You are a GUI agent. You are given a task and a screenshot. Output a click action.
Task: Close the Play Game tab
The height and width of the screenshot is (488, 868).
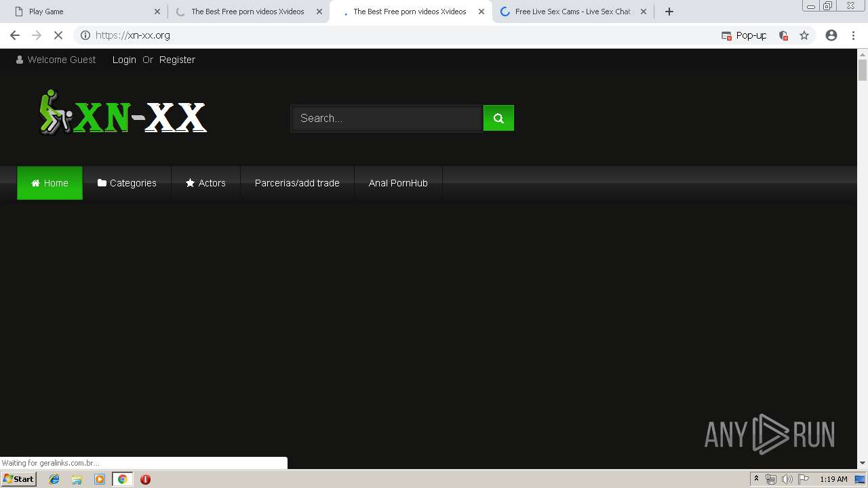click(x=157, y=12)
